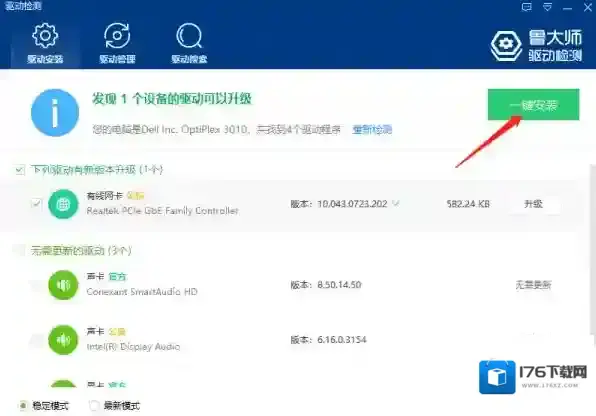This screenshot has height=416, width=596.
Task: Select the 稳定模式 radio option
Action: tap(23, 406)
